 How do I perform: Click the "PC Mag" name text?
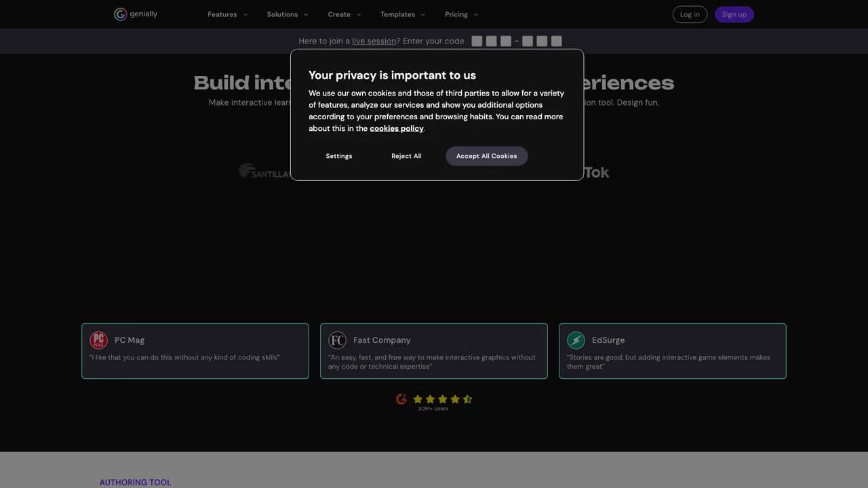click(x=130, y=340)
